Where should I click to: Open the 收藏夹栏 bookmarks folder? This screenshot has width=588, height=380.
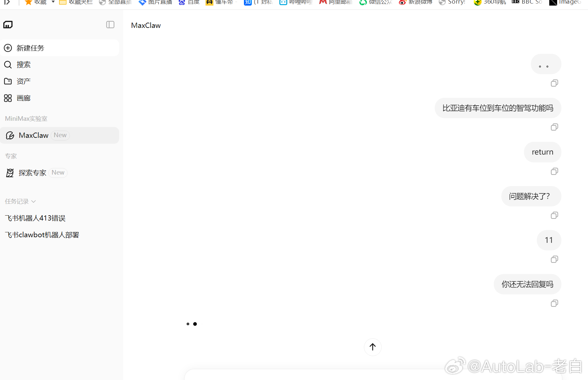pyautogui.click(x=76, y=2)
